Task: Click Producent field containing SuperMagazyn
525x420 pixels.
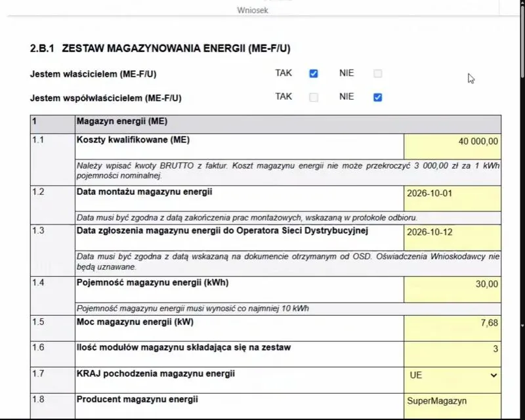Action: 452,406
